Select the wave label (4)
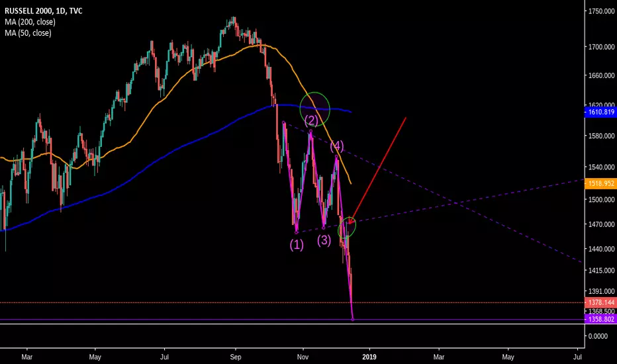The image size is (617, 364). (337, 146)
